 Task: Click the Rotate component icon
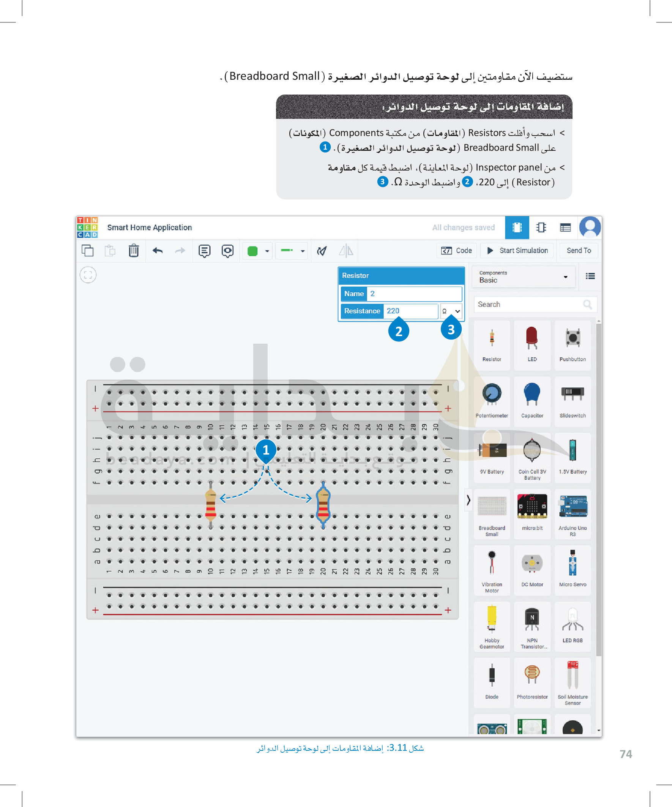(322, 251)
